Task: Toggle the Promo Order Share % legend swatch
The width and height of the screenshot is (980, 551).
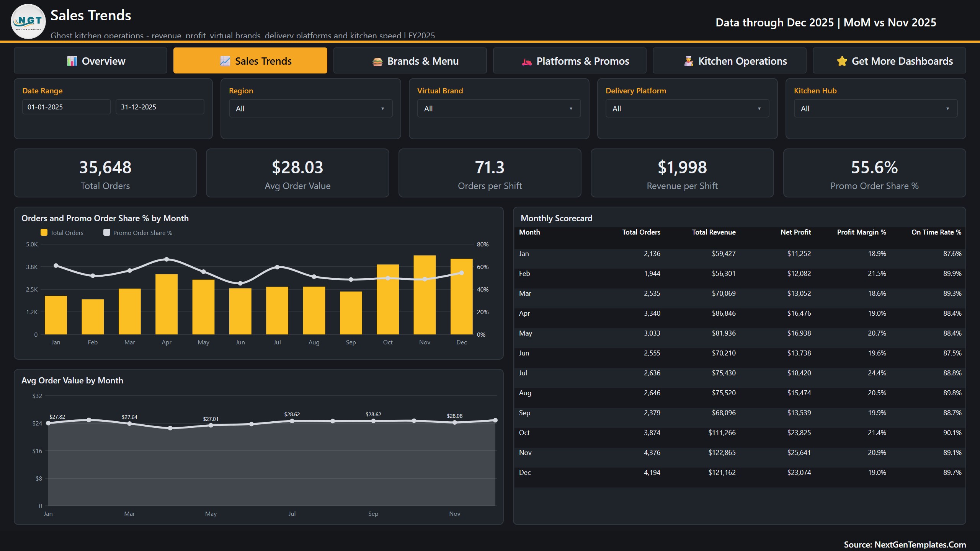Action: coord(107,232)
